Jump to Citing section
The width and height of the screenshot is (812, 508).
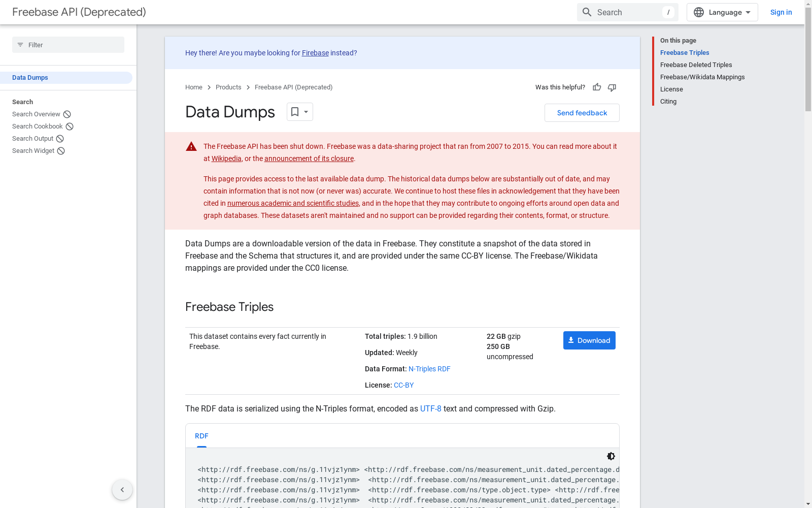pos(668,102)
